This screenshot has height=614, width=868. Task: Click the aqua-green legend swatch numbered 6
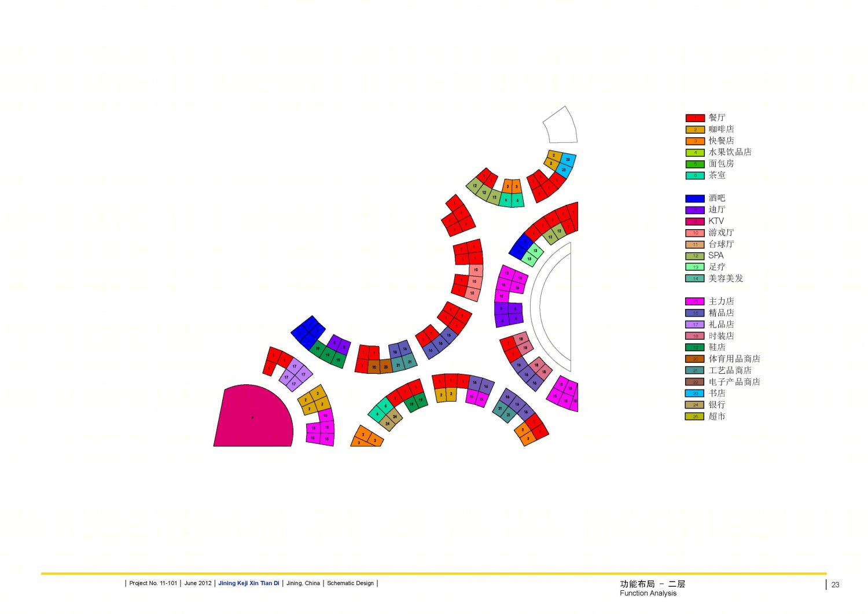695,175
